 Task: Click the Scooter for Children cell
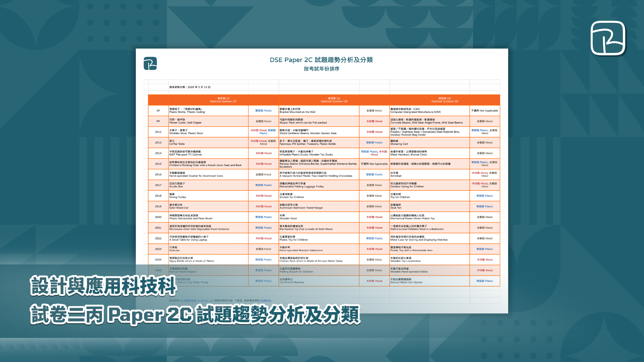click(x=319, y=196)
